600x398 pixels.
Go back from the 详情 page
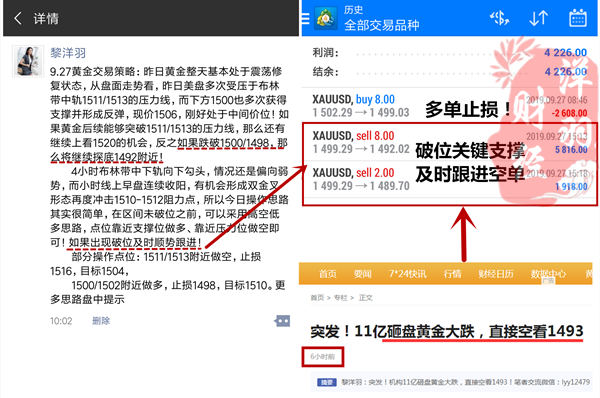(18, 18)
